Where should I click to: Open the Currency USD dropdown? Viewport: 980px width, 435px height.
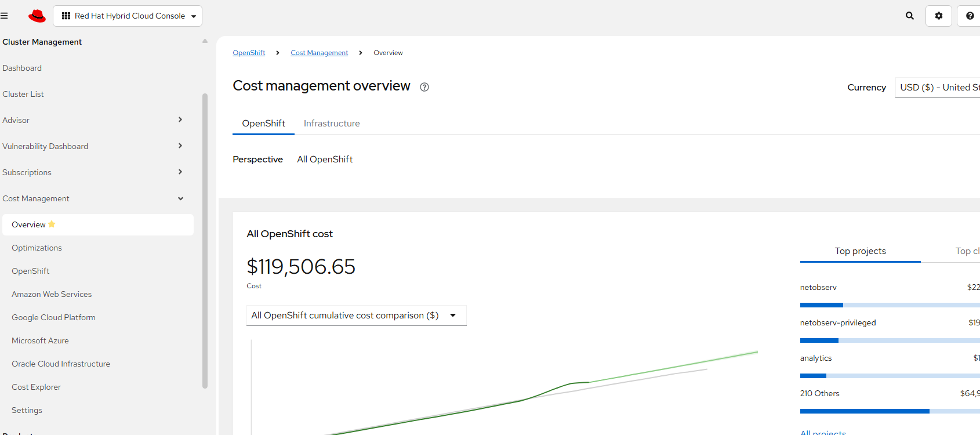click(x=938, y=88)
